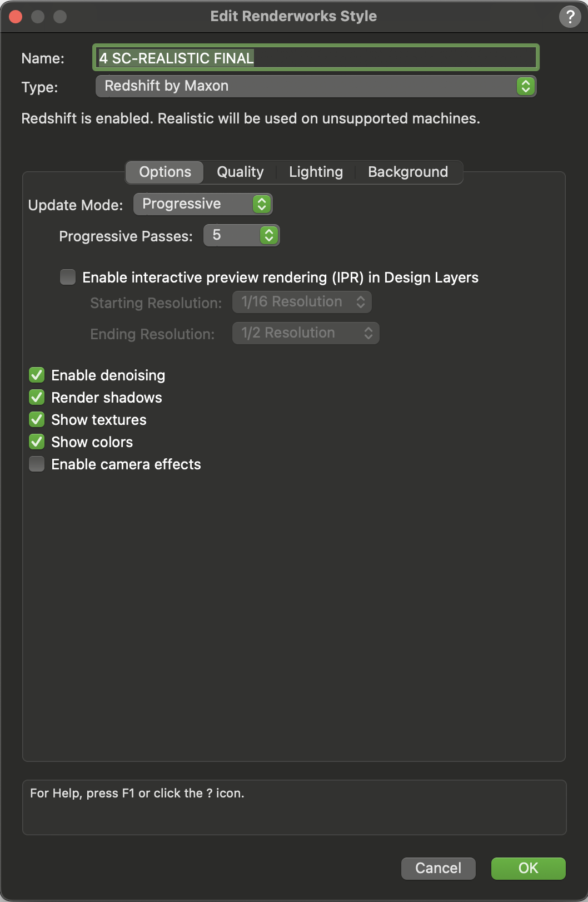Click the Name field containing 4 SC-REALISTIC FINAL
This screenshot has width=588, height=902.
315,57
